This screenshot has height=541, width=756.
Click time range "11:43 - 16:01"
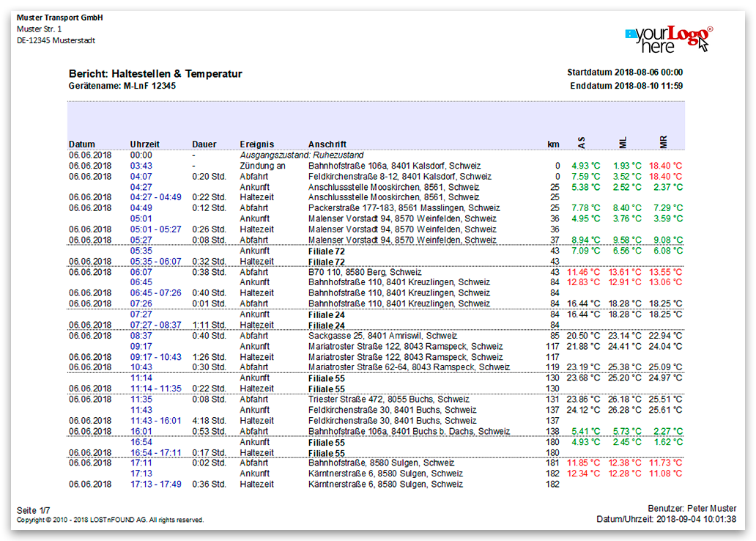tap(156, 421)
